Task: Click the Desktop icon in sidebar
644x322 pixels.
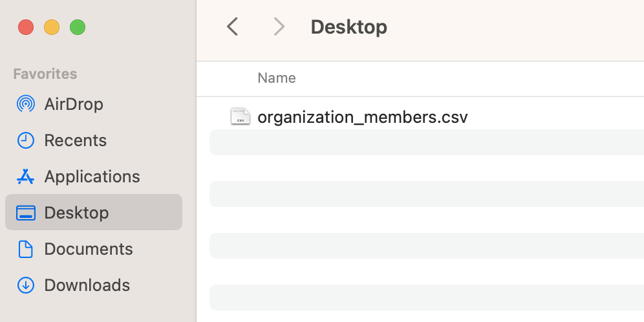Action: pyautogui.click(x=26, y=213)
